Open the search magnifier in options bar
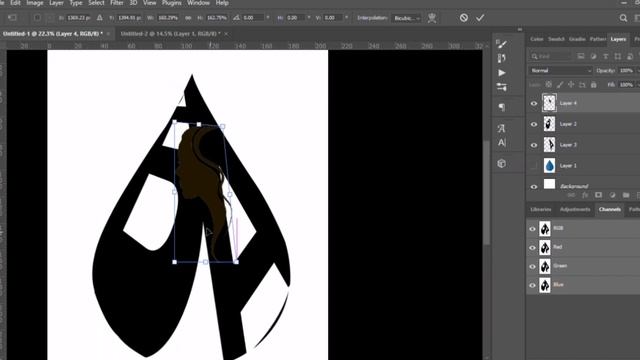Viewport: 640px width, 360px height. coord(623,18)
